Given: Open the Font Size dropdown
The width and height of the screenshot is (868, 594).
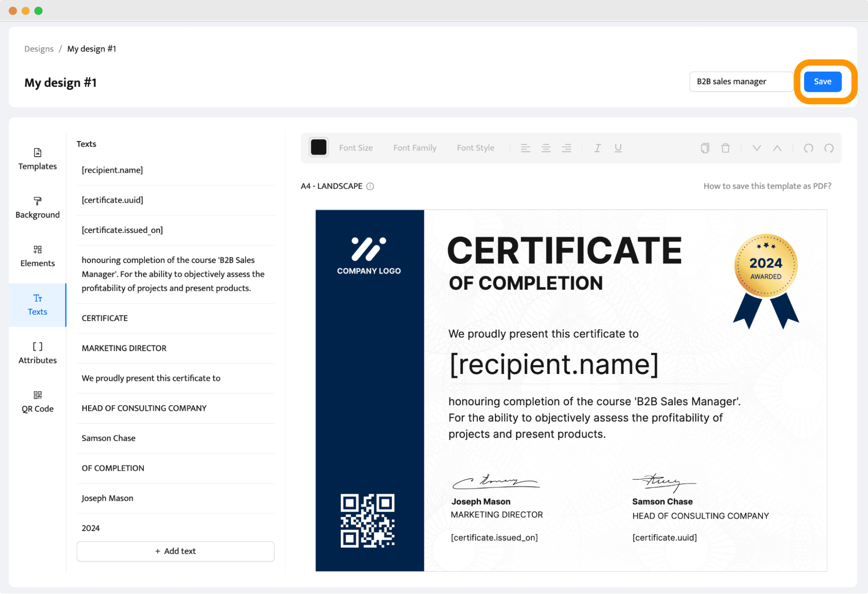Looking at the screenshot, I should pyautogui.click(x=356, y=148).
